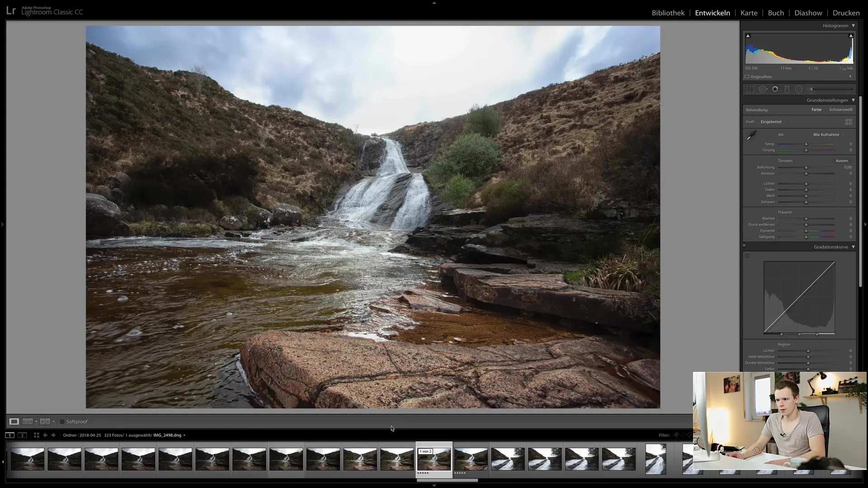Screen dimensions: 868x488
Task: Click the filmstrip horizontal scrollbar
Action: tap(447, 480)
